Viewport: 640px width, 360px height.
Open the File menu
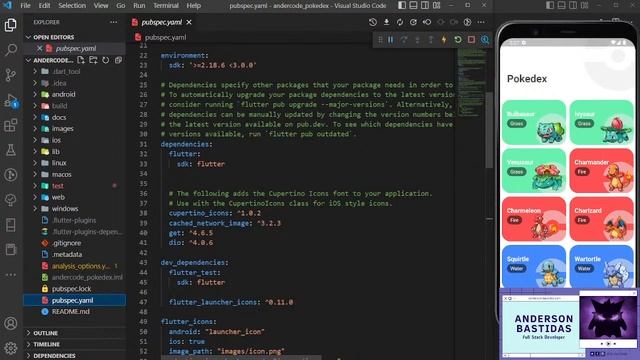click(25, 5)
